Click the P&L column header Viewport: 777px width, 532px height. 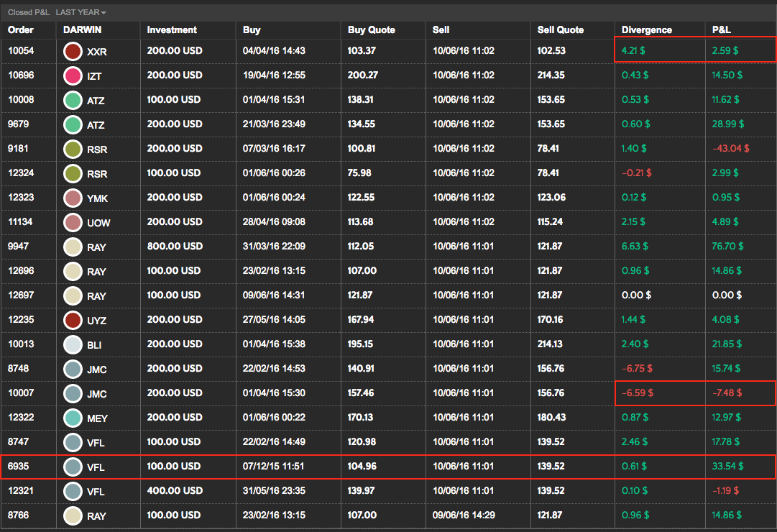tap(721, 29)
